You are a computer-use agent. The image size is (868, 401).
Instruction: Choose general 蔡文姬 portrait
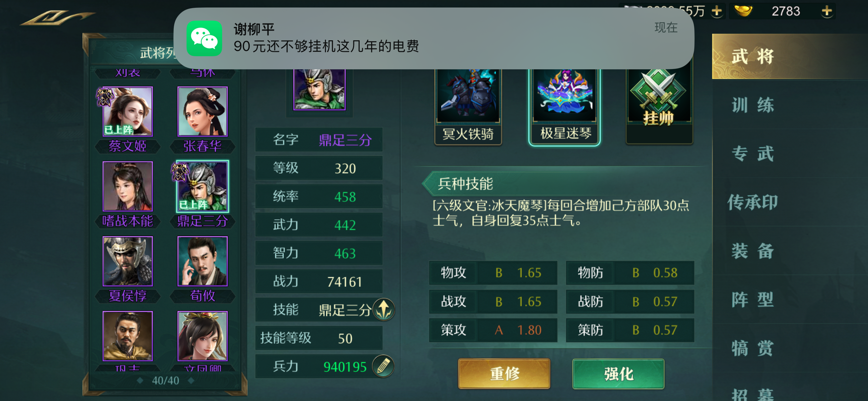tap(128, 111)
